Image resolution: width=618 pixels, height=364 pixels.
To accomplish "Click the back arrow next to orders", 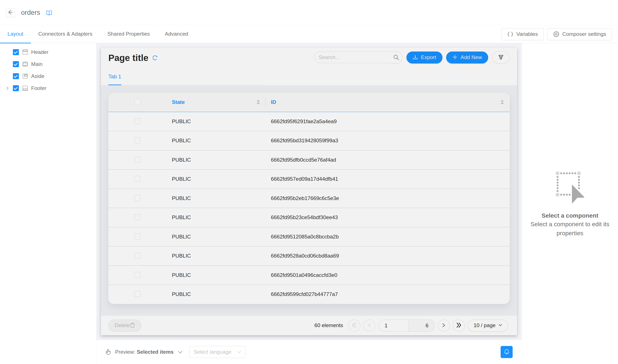I will pos(11,12).
